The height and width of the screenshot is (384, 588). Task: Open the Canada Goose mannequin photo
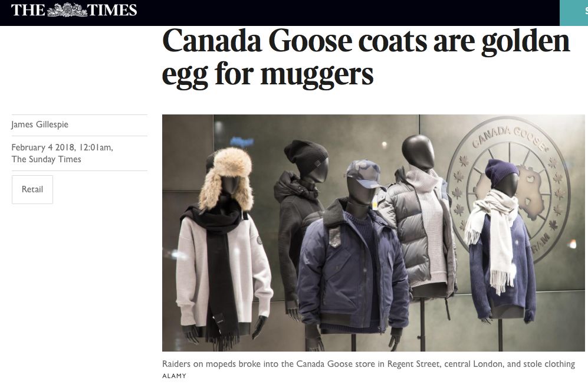373,233
